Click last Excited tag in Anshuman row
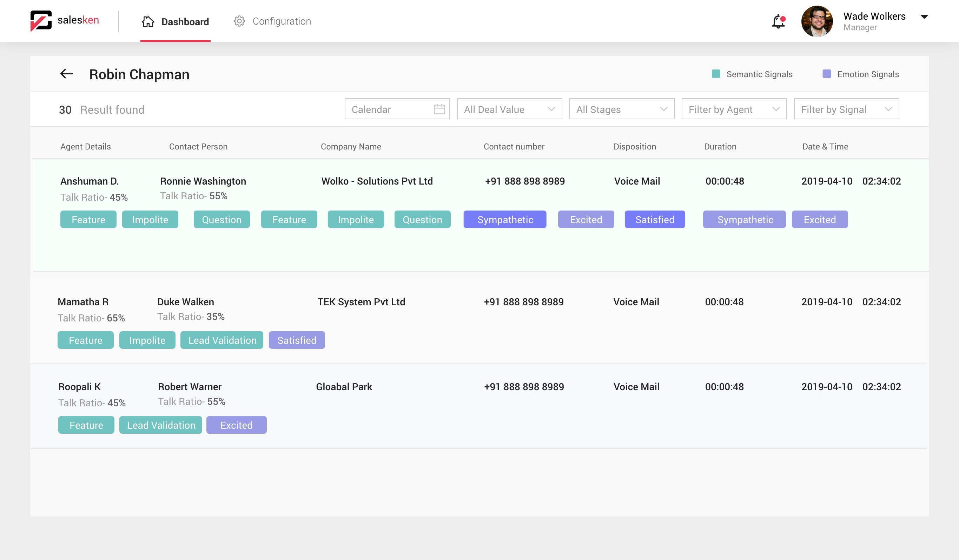The height and width of the screenshot is (560, 959). [820, 220]
